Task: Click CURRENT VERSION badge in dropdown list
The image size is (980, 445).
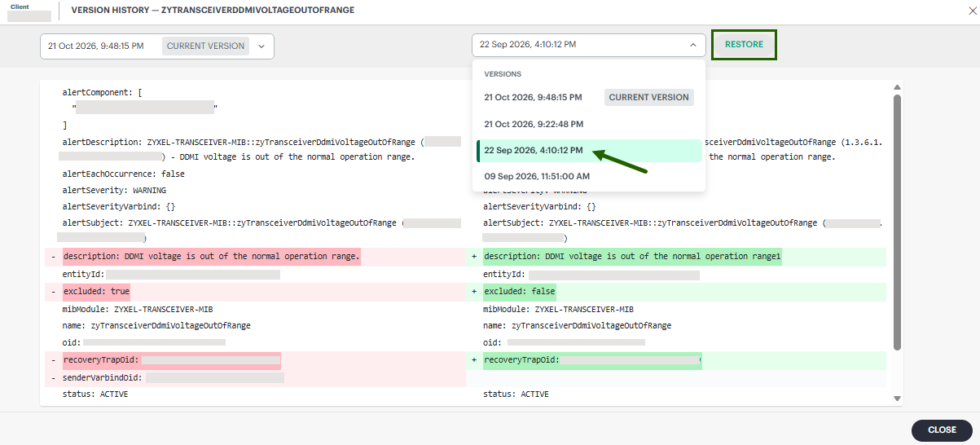Action: coord(648,97)
